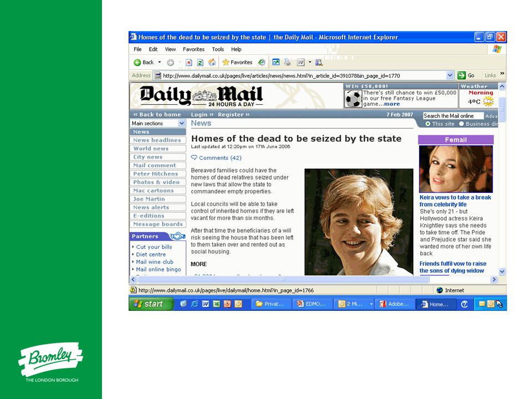Open the File menu

(137, 49)
